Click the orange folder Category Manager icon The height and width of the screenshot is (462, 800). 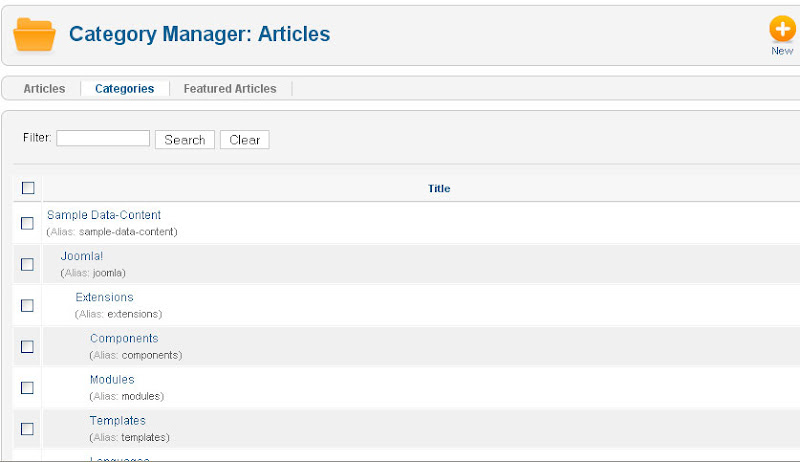(x=34, y=34)
